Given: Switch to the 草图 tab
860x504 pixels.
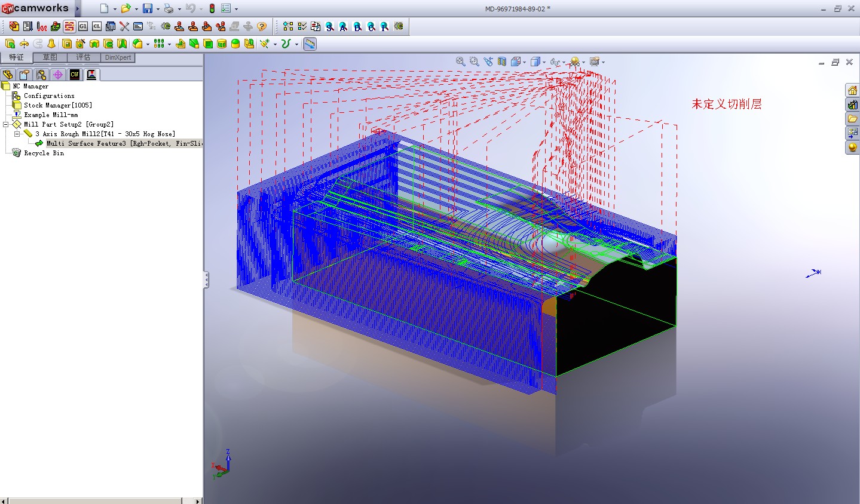Looking at the screenshot, I should [x=50, y=57].
